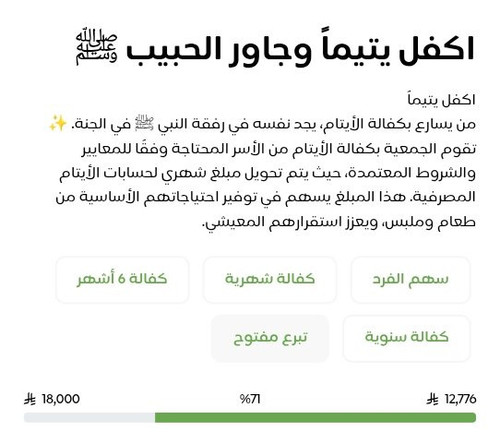Choose the كفالة سنوية option
Screen dimensions: 500x446
(x=407, y=338)
